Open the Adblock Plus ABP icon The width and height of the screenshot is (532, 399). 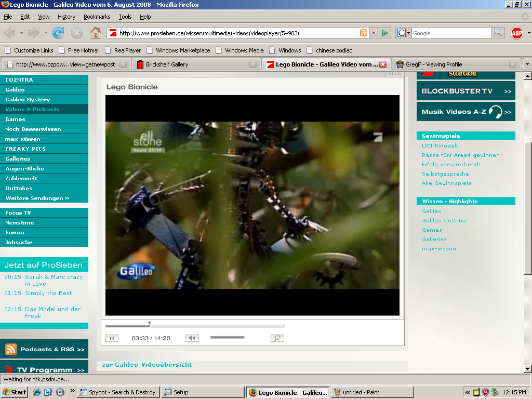(517, 33)
